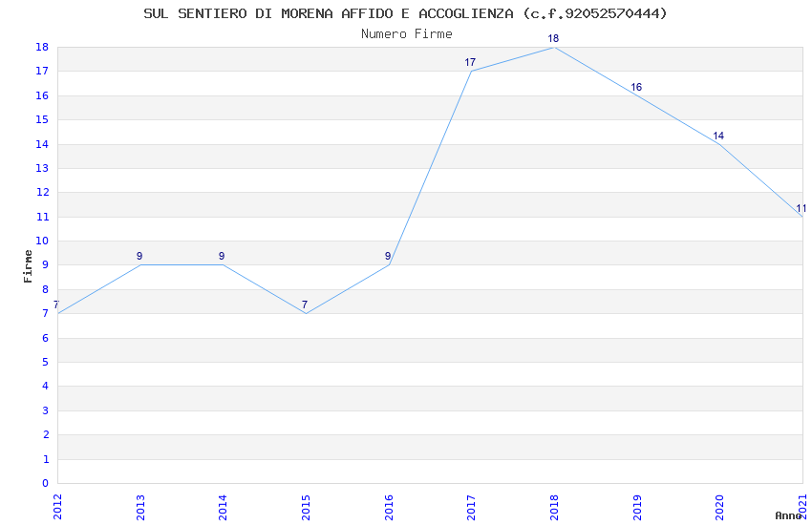Click y-axis tick value 14
The image size is (812, 525).
click(x=42, y=144)
